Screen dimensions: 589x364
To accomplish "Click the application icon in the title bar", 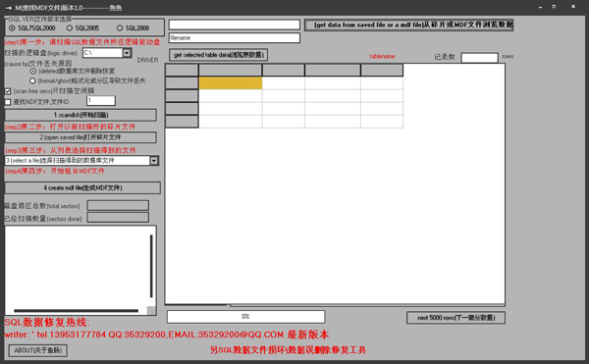I will pos(8,8).
